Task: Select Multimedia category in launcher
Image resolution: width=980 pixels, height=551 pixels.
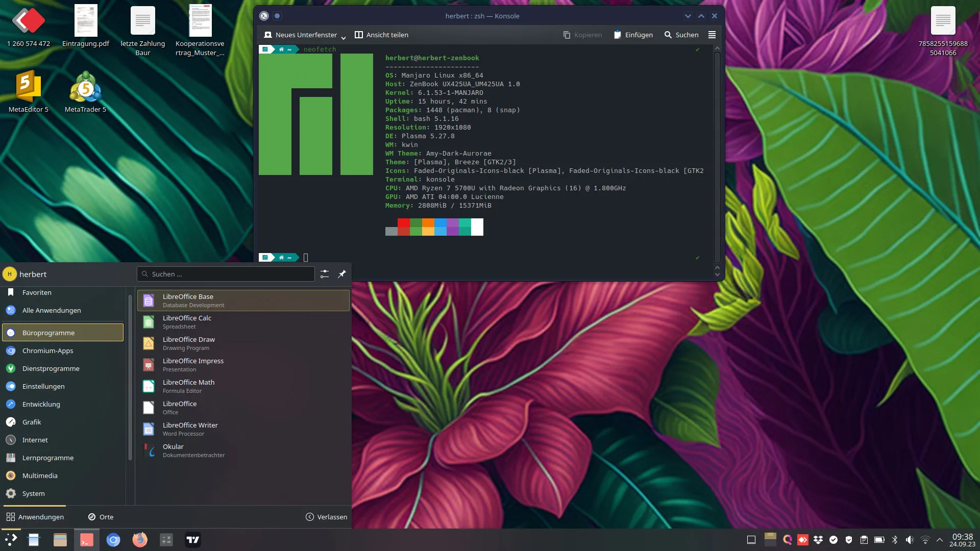Action: pos(40,475)
